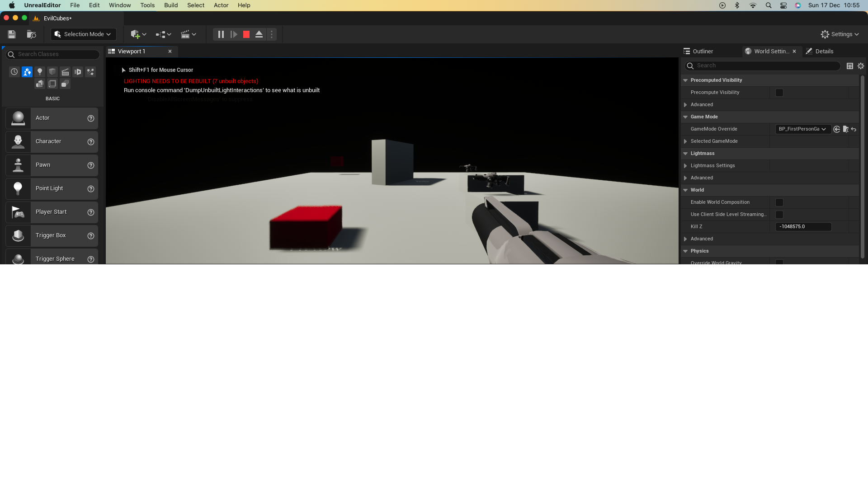Viewport: 868px width, 488px height.
Task: Open the Content Drawer browser icon
Action: point(31,34)
